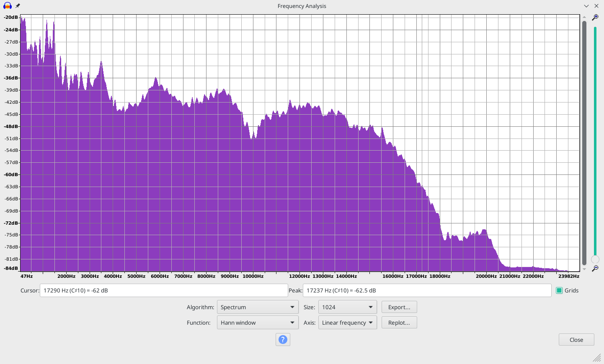604x364 pixels.
Task: Click the minimize chevron in title bar
Action: [586, 6]
